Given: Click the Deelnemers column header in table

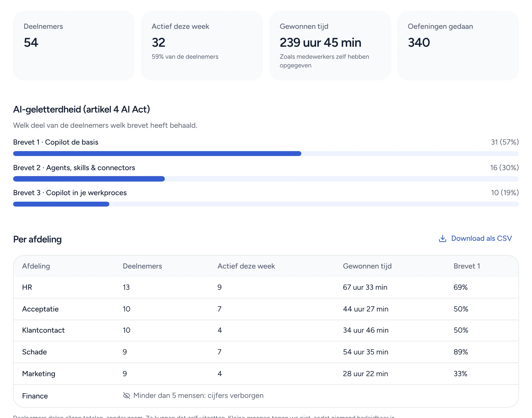Looking at the screenshot, I should click(142, 266).
